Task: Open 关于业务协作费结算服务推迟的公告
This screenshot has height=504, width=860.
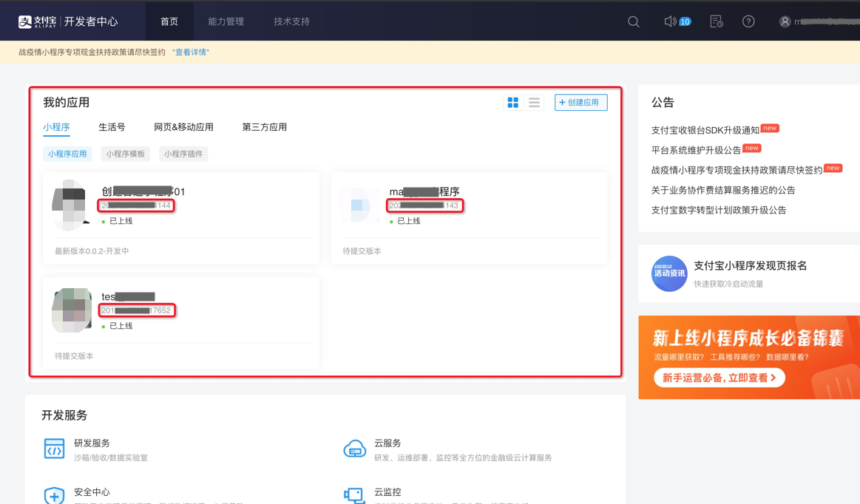Action: coord(723,190)
